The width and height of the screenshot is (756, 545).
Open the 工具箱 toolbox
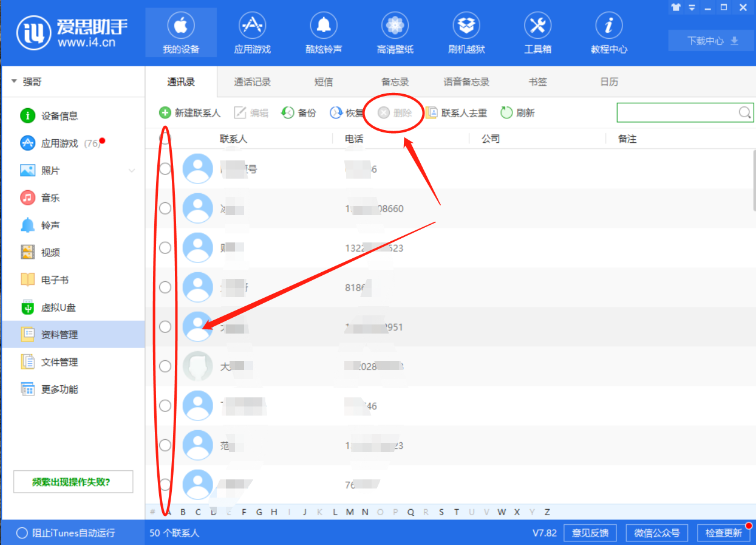point(537,33)
